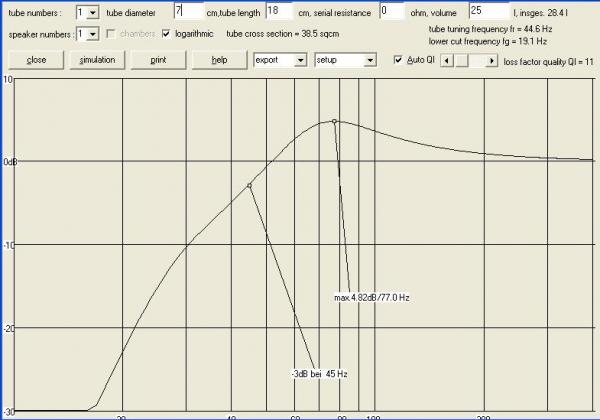
Task: Click the print button
Action: tap(158, 60)
